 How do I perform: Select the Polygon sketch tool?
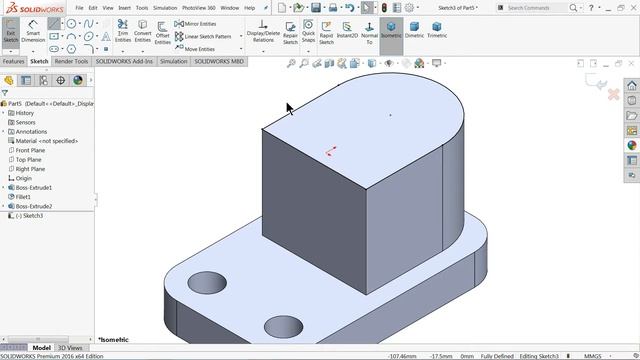pyautogui.click(x=71, y=49)
